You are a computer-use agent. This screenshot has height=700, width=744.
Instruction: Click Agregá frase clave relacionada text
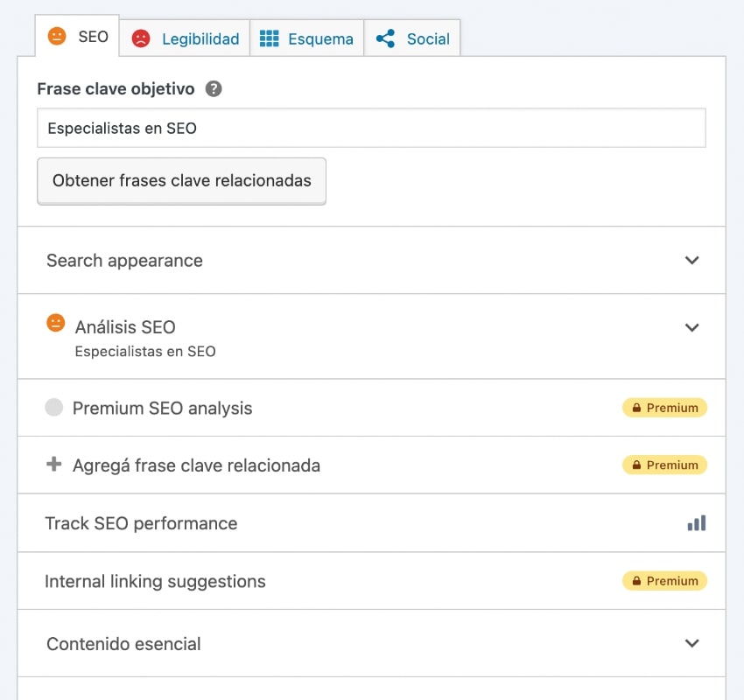tap(196, 465)
